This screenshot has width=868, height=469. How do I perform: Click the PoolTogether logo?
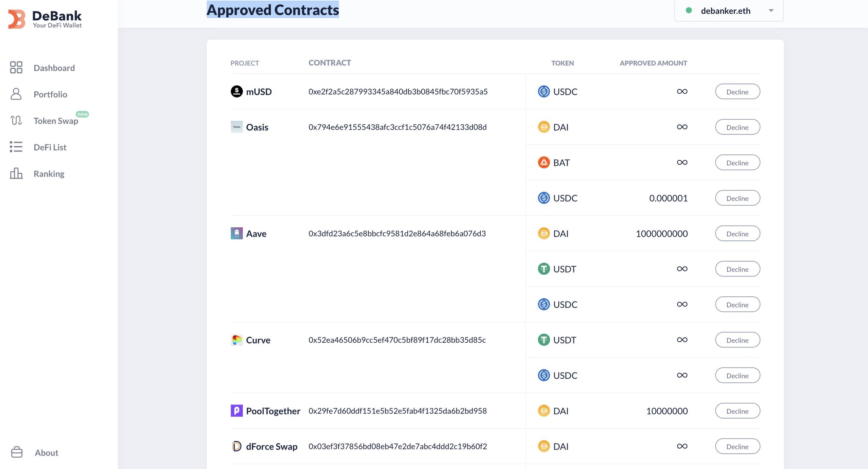pyautogui.click(x=236, y=411)
